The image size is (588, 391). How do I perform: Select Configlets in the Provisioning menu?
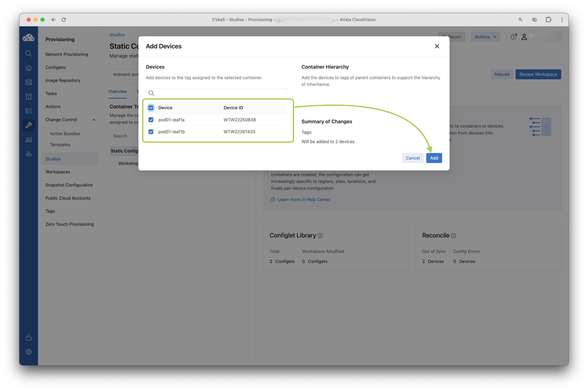pyautogui.click(x=56, y=67)
